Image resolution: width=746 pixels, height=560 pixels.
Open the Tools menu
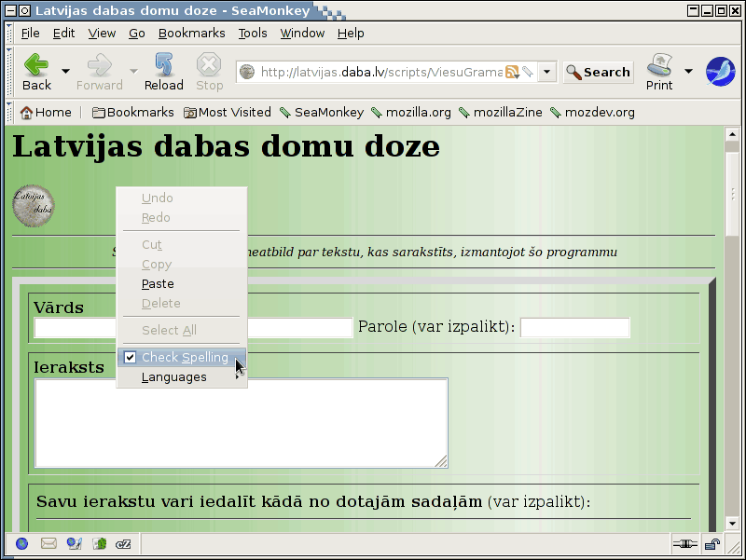point(253,34)
